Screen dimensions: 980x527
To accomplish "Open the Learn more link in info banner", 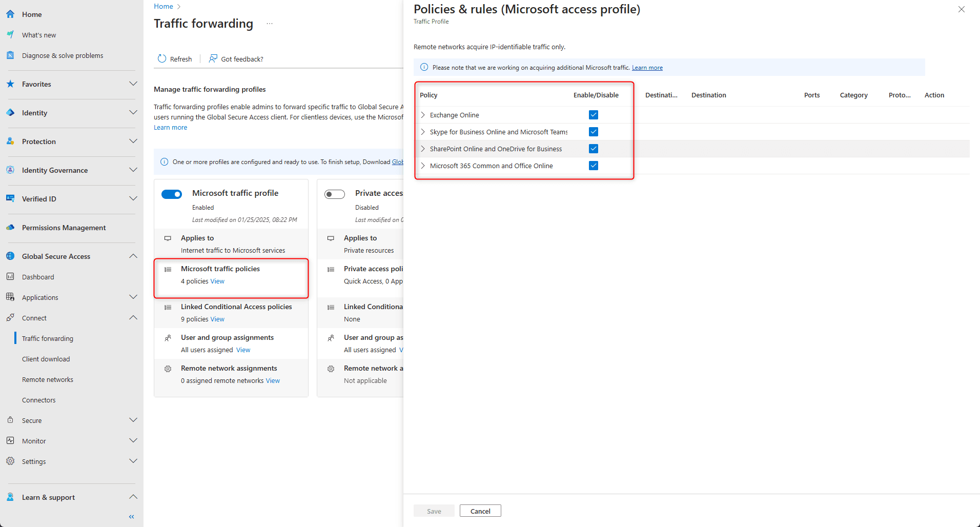I will (x=647, y=68).
